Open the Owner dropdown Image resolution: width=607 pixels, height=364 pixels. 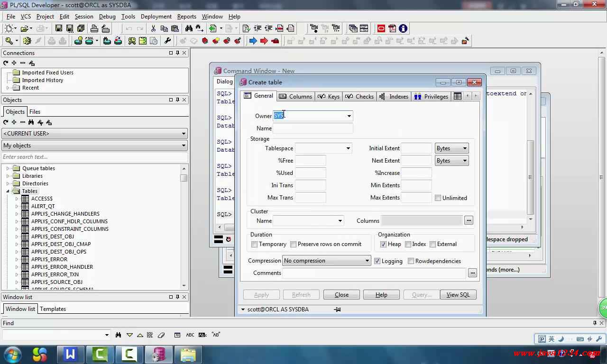349,116
